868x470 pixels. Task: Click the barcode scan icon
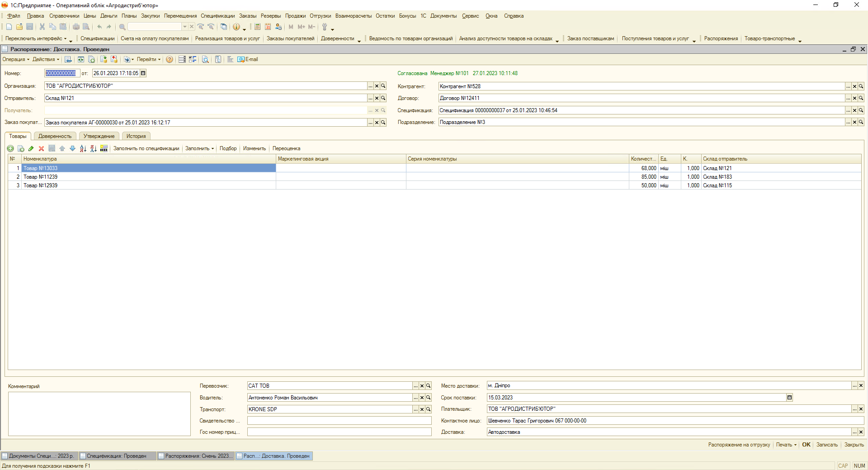click(104, 148)
